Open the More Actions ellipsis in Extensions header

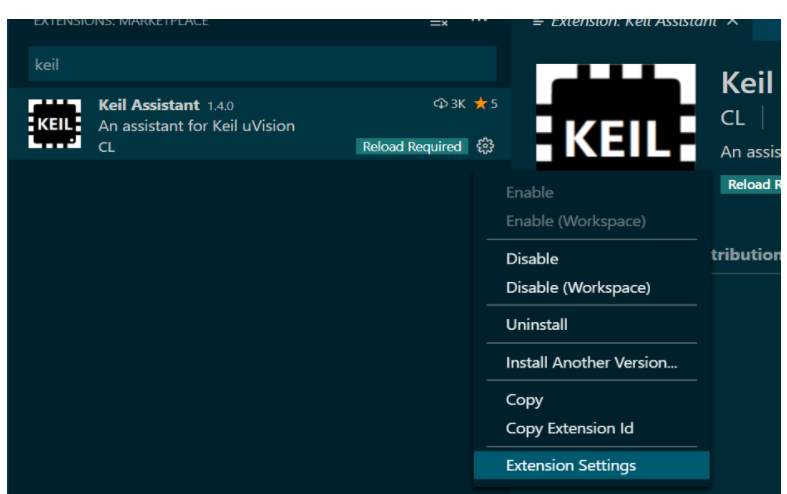[479, 21]
